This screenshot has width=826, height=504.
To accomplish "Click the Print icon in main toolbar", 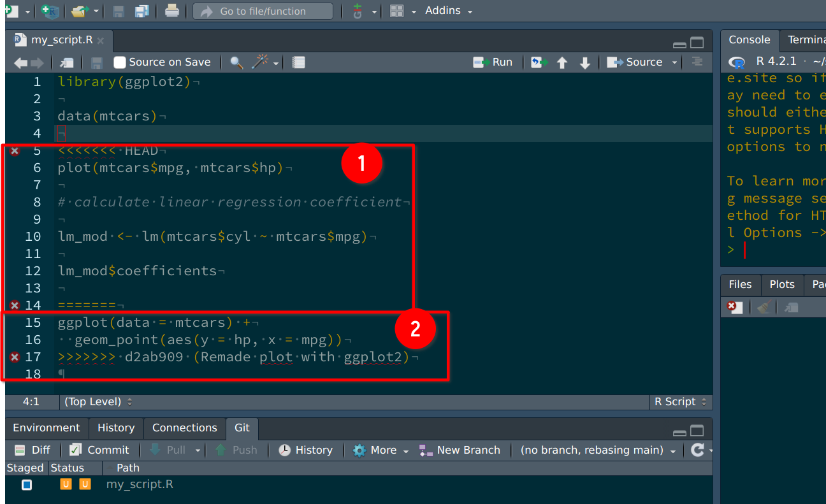I will (172, 10).
